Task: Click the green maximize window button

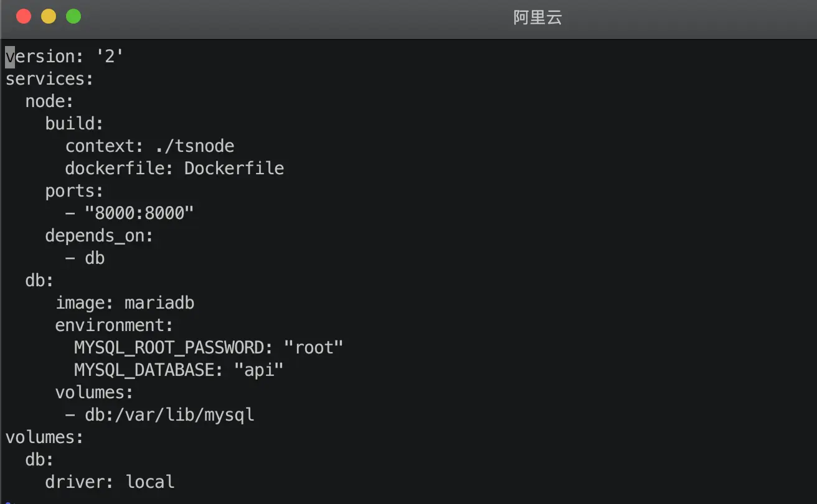Action: 73,17
